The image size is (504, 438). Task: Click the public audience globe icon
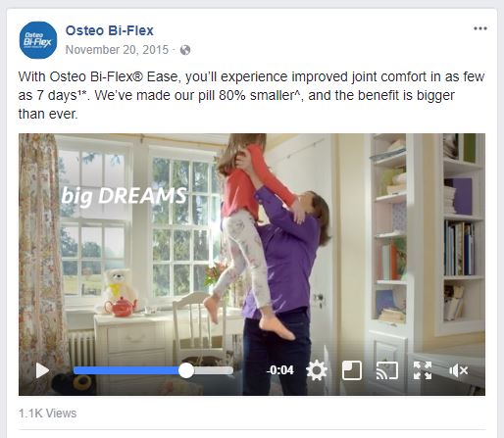185,50
